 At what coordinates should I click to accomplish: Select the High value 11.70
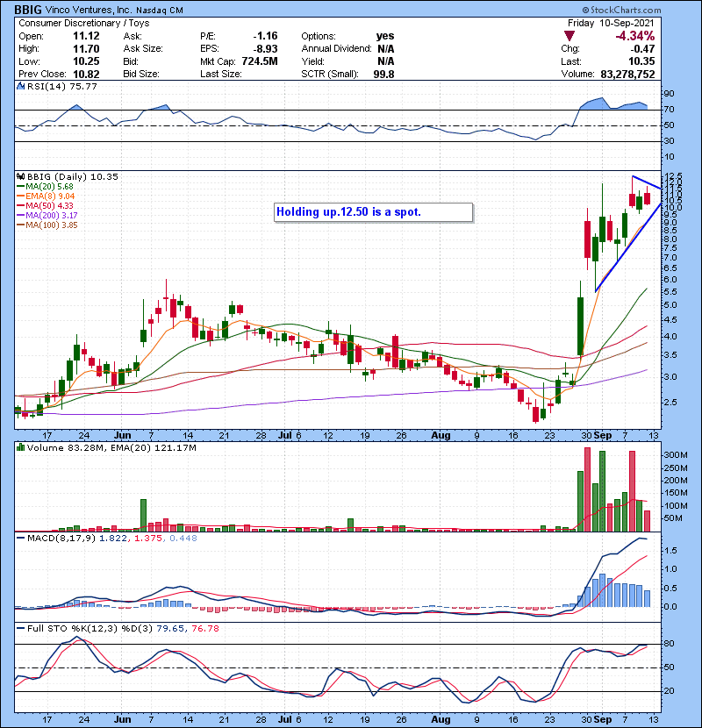86,49
